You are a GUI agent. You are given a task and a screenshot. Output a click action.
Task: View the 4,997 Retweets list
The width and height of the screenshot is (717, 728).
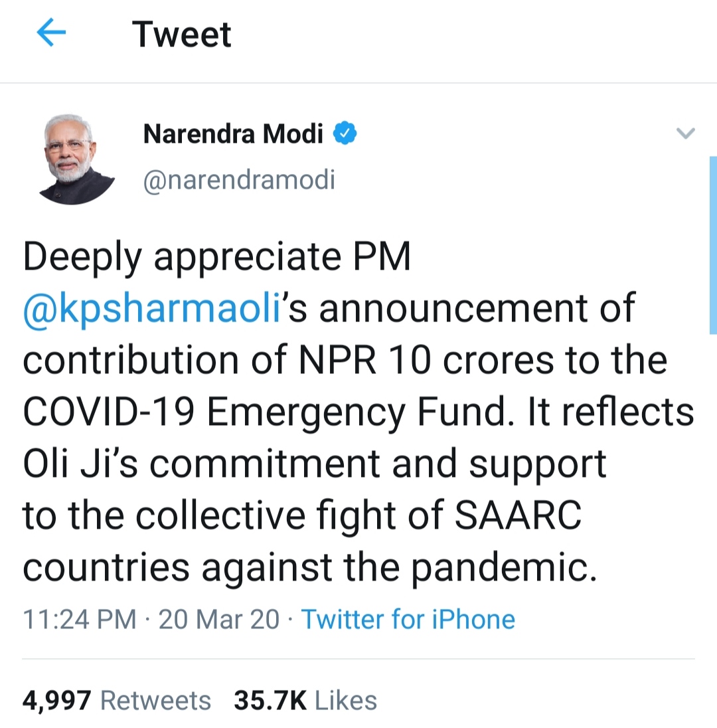117,700
